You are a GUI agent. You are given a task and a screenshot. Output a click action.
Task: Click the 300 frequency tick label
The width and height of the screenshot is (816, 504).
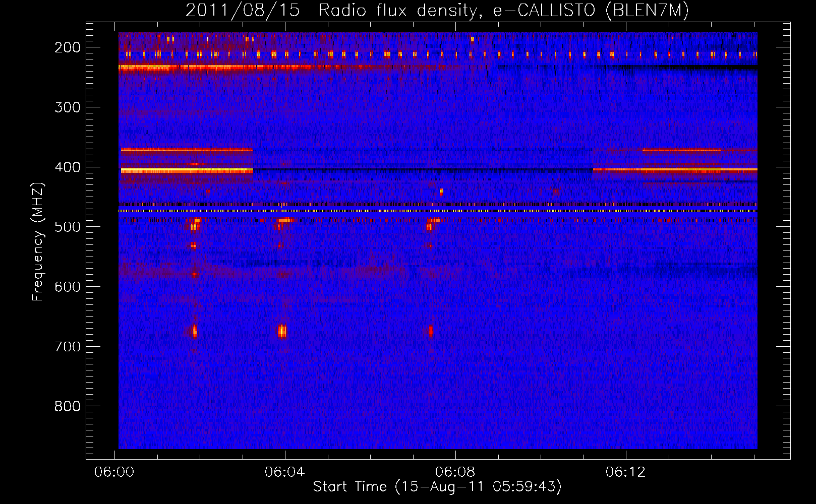pos(68,107)
